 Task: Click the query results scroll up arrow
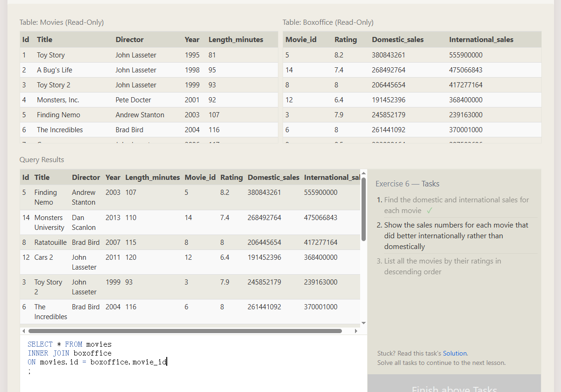[364, 173]
